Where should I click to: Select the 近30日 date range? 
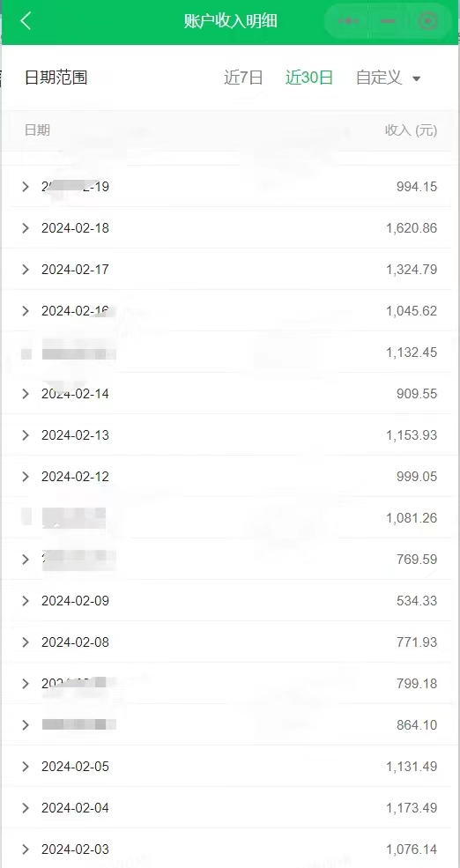[x=309, y=78]
